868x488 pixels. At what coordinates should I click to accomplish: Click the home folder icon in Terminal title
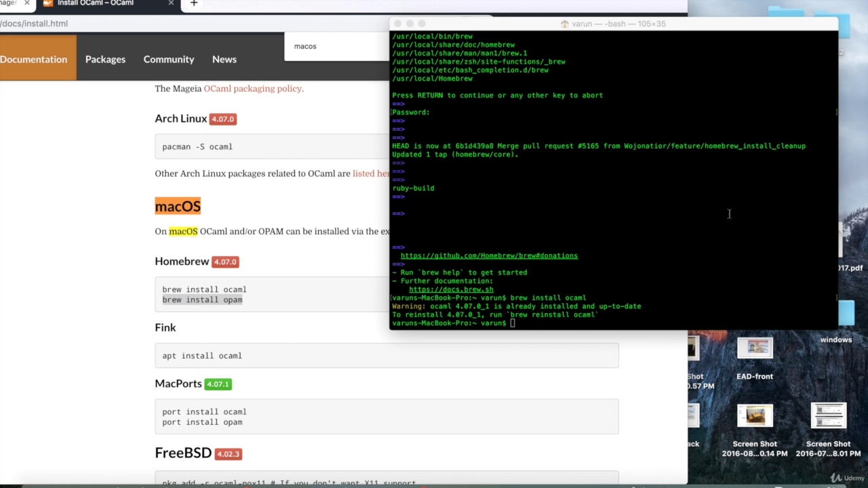click(x=564, y=24)
